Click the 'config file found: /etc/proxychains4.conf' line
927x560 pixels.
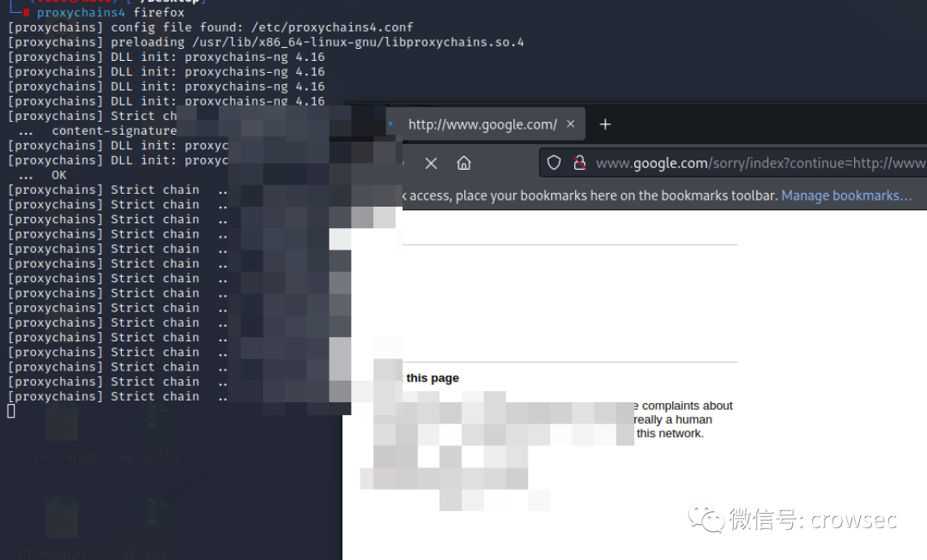[210, 27]
